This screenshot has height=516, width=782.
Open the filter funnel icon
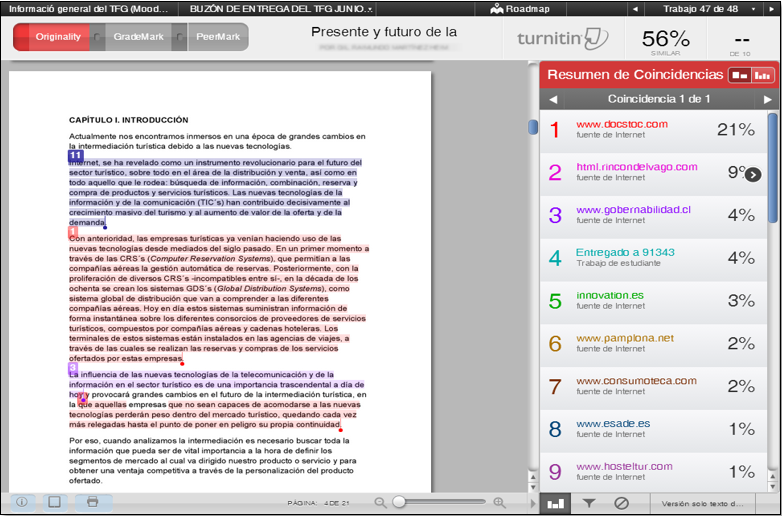[589, 504]
